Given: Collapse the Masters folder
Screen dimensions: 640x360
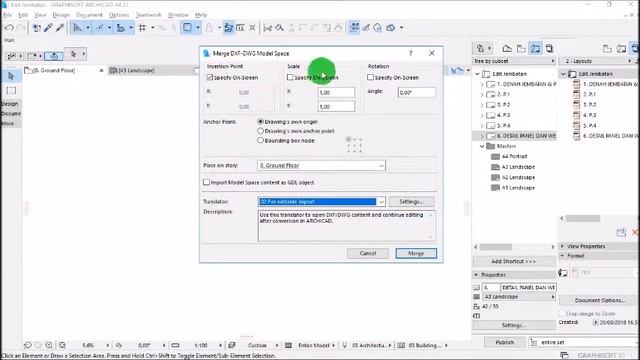Looking at the screenshot, I should [482, 146].
